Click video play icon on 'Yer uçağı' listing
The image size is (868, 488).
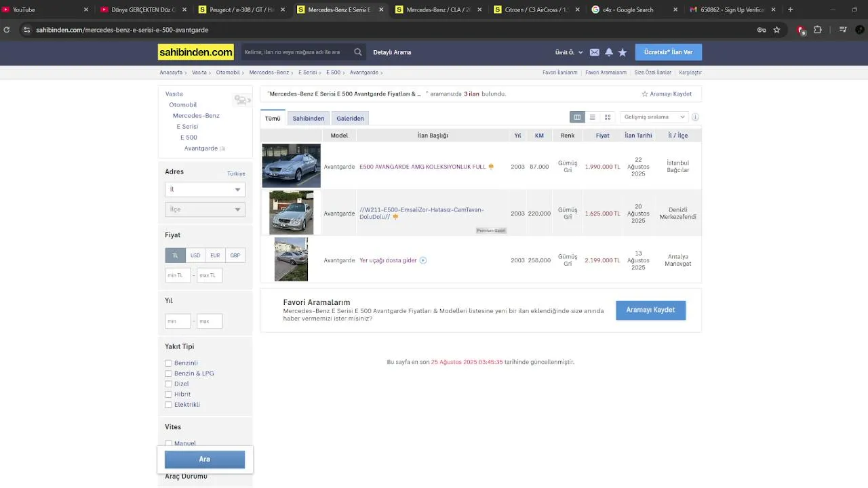pos(423,260)
